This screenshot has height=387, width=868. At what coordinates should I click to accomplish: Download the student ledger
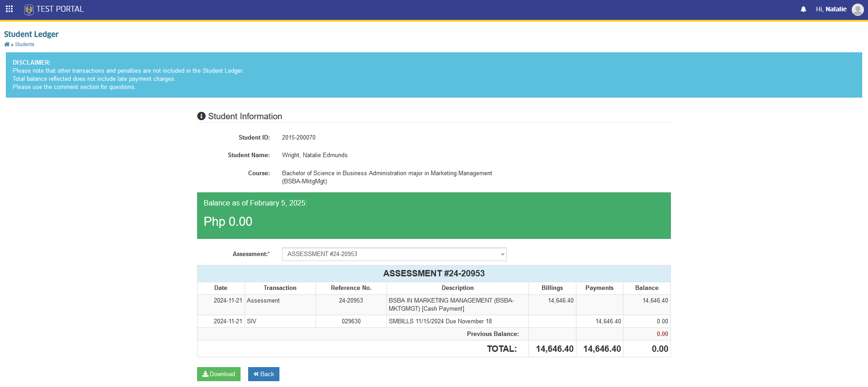point(219,374)
